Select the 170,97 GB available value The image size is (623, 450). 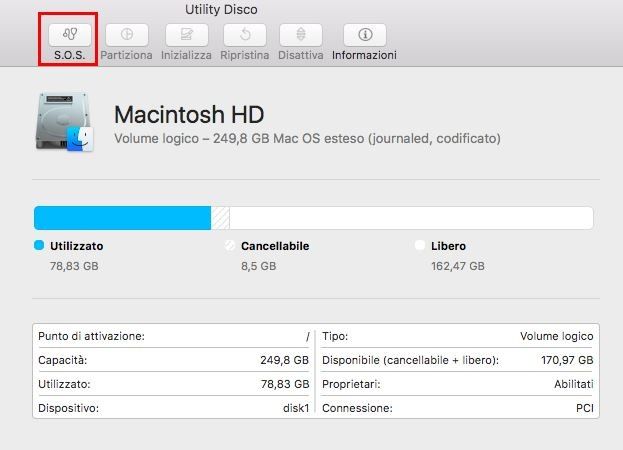[x=567, y=360]
